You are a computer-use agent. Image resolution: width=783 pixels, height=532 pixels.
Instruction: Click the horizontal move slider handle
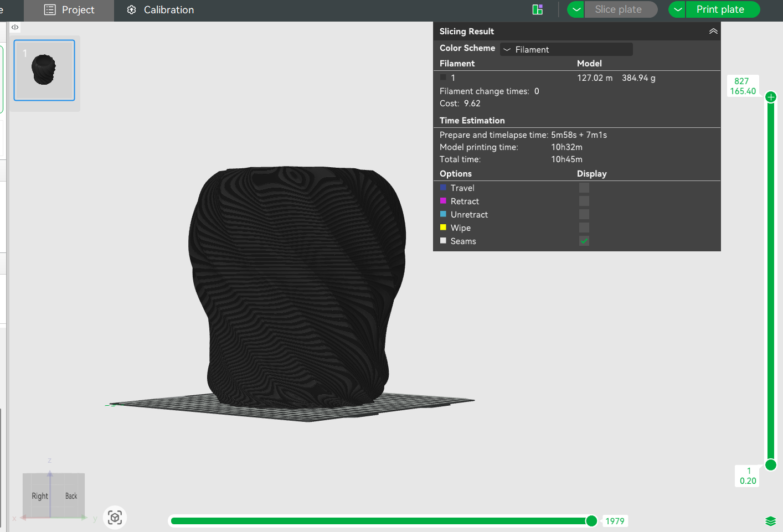click(x=591, y=521)
